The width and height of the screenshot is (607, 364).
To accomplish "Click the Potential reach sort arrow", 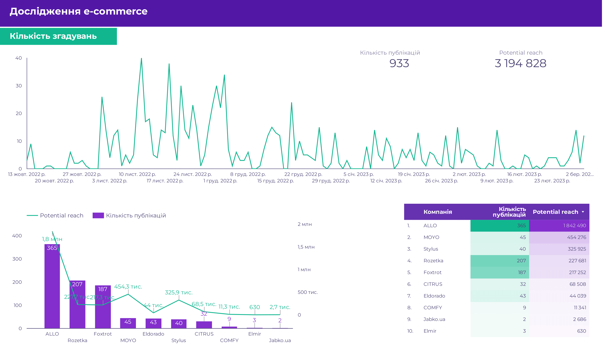I will (x=583, y=212).
